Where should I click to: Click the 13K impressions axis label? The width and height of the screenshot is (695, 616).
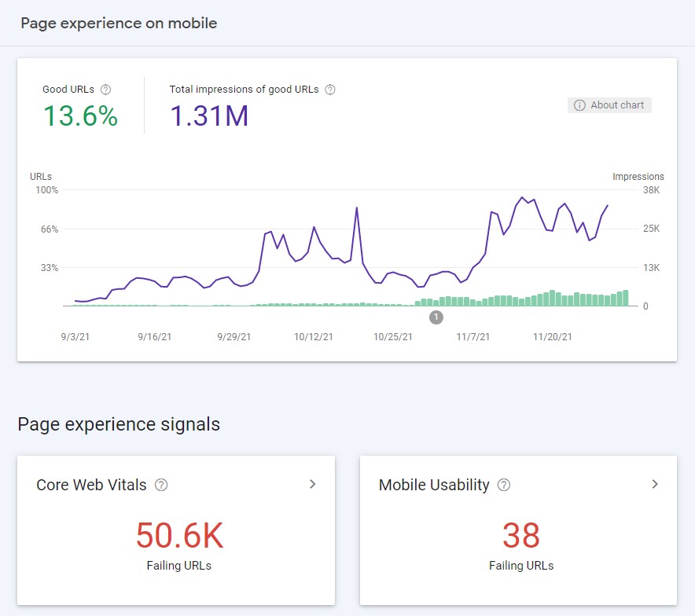(x=651, y=267)
